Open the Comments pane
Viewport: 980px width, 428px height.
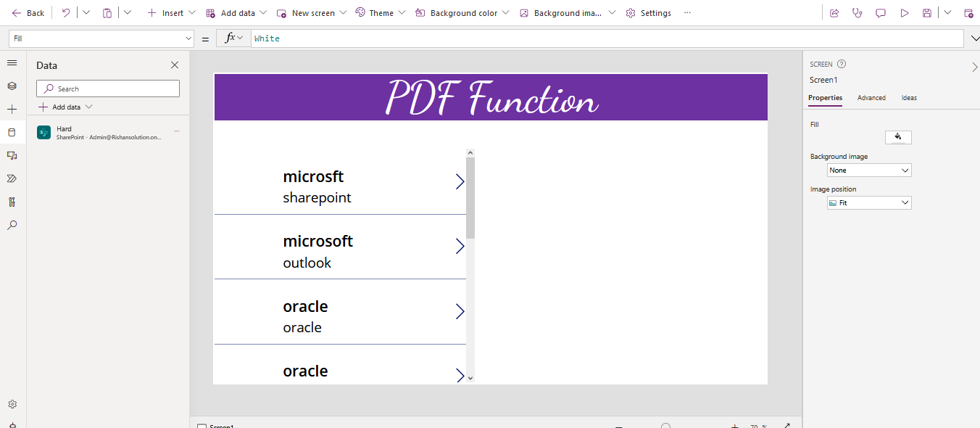[x=881, y=12]
